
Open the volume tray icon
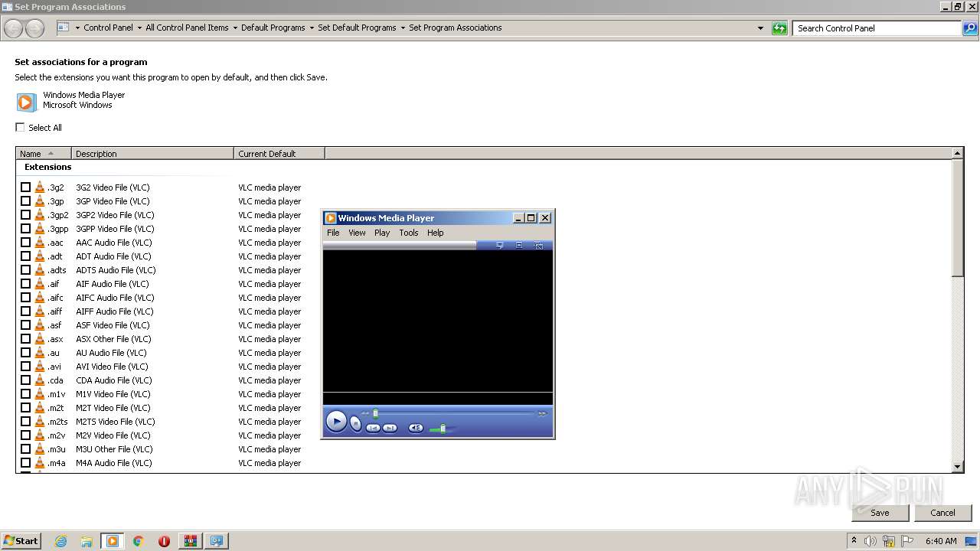(871, 541)
